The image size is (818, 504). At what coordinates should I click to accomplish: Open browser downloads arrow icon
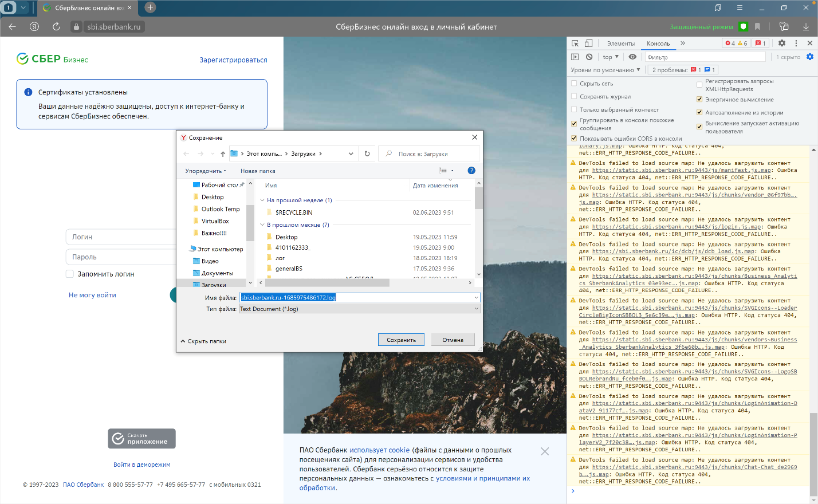pyautogui.click(x=806, y=26)
